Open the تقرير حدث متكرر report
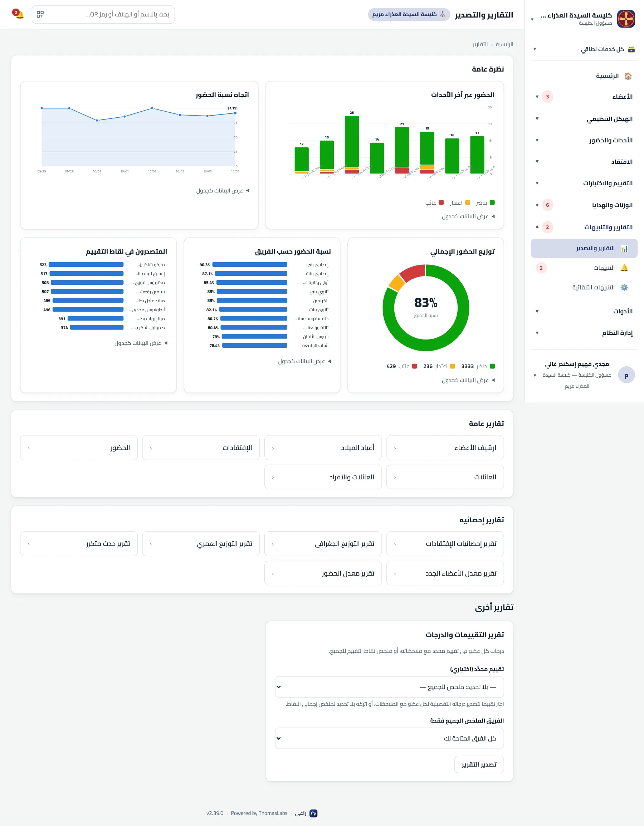 (x=79, y=544)
